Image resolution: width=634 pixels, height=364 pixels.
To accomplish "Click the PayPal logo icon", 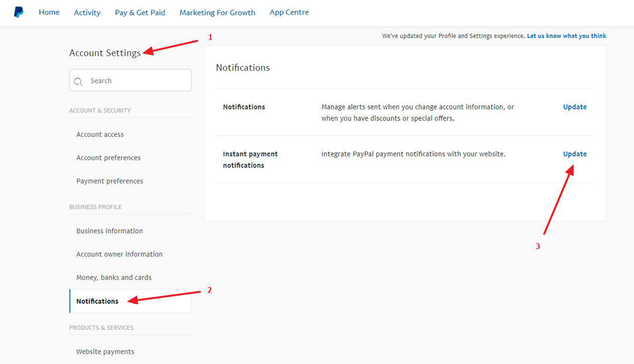I will pos(18,12).
